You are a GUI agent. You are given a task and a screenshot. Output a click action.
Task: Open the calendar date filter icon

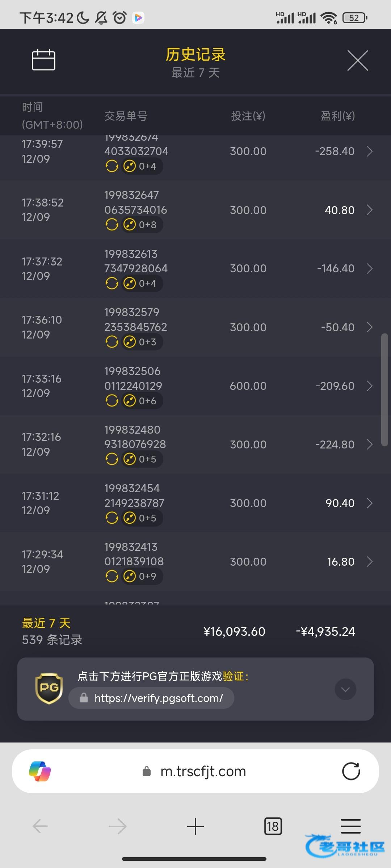pyautogui.click(x=43, y=60)
